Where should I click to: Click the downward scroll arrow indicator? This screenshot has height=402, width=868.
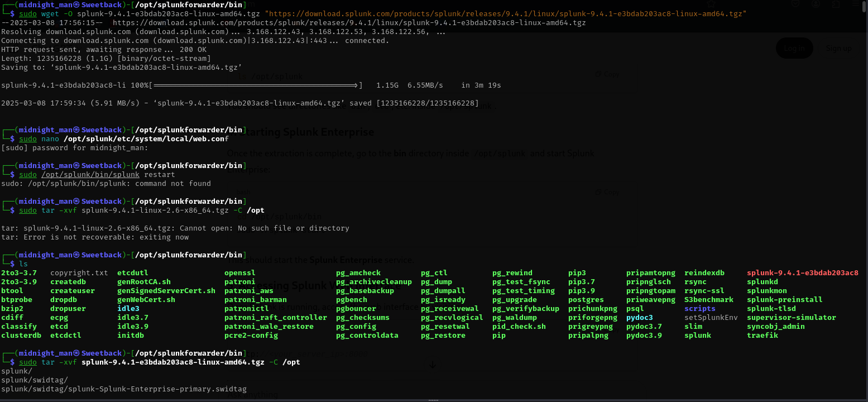[x=433, y=365]
